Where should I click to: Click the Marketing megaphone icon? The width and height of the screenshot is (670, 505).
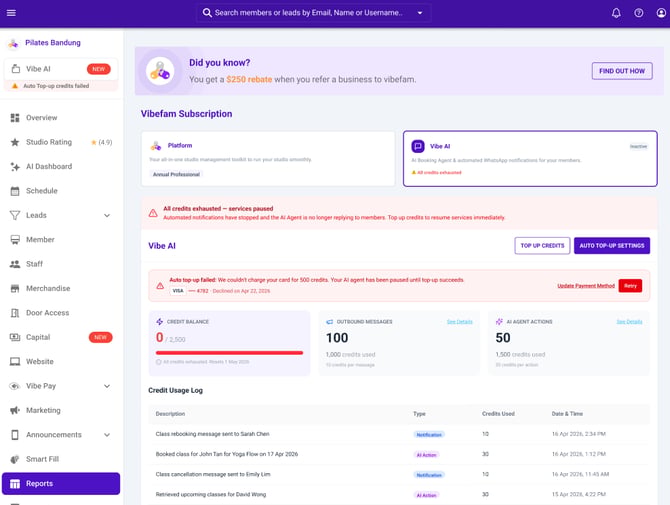[x=15, y=411]
